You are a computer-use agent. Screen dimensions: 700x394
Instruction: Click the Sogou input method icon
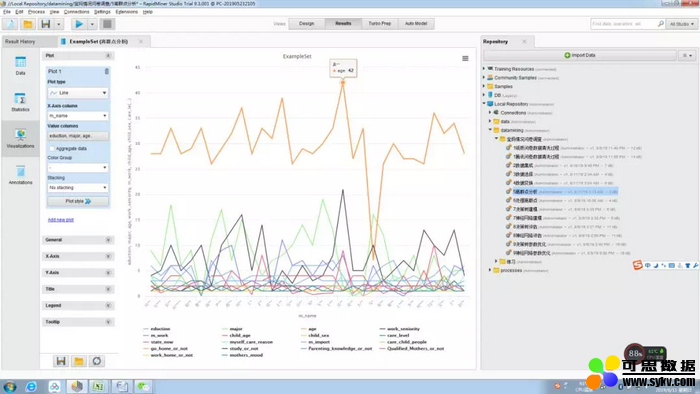click(638, 265)
